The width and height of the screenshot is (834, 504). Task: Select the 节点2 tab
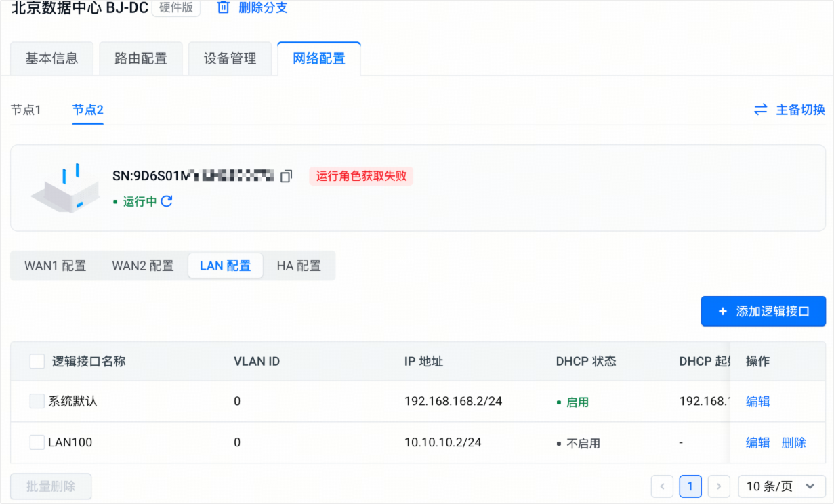tap(88, 110)
